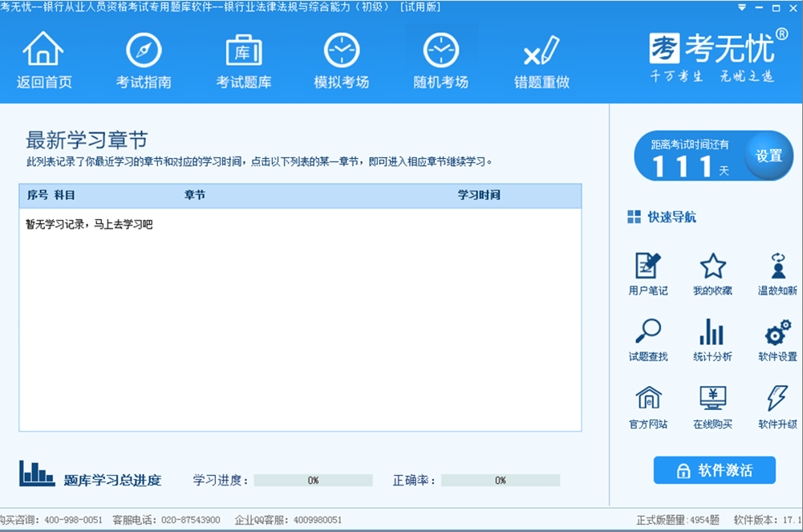Click the 111 天 countdown display
Image resolution: width=803 pixels, height=532 pixels.
click(691, 166)
